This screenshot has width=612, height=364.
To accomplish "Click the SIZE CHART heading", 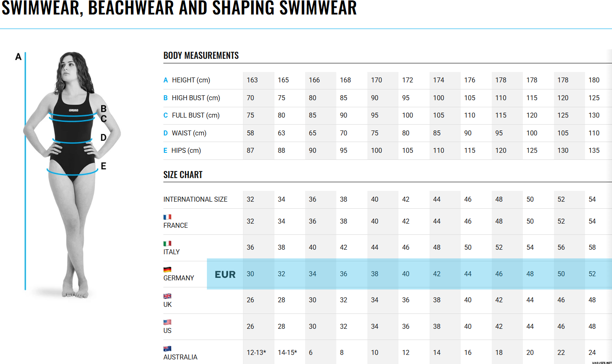I will click(x=183, y=175).
